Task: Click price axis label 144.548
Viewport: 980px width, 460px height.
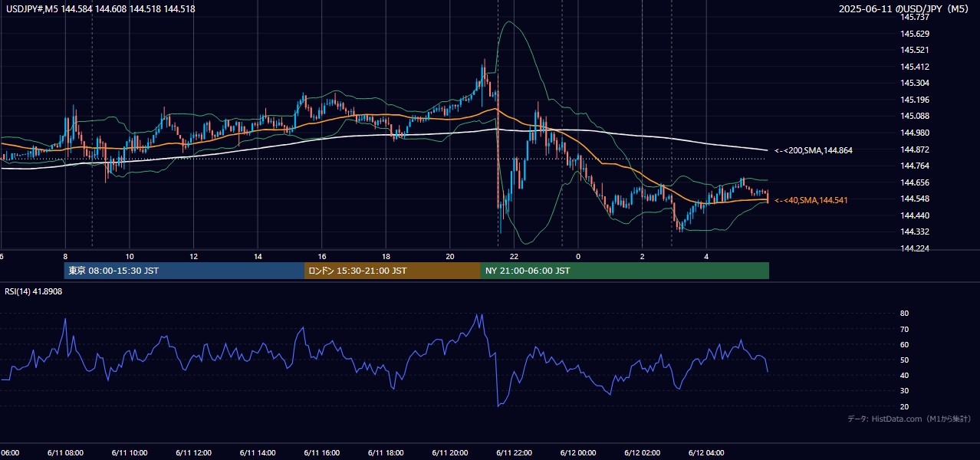Action: pyautogui.click(x=915, y=199)
